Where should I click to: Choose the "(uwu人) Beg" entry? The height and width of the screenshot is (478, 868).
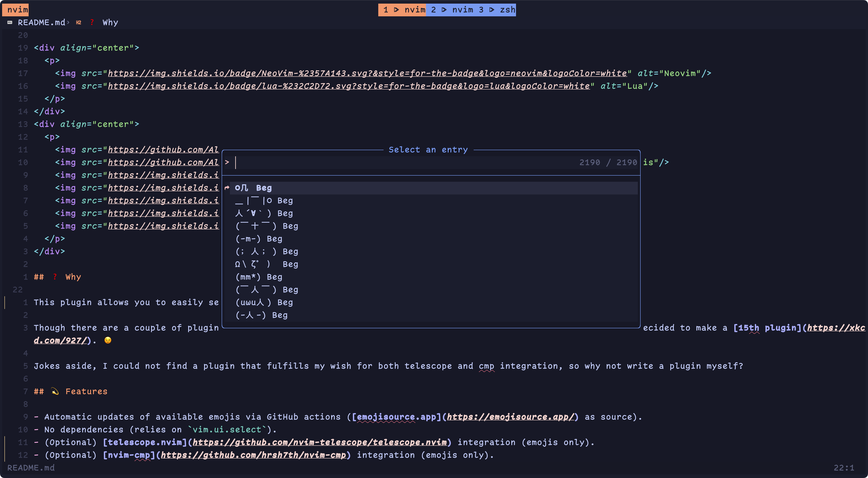pyautogui.click(x=264, y=302)
